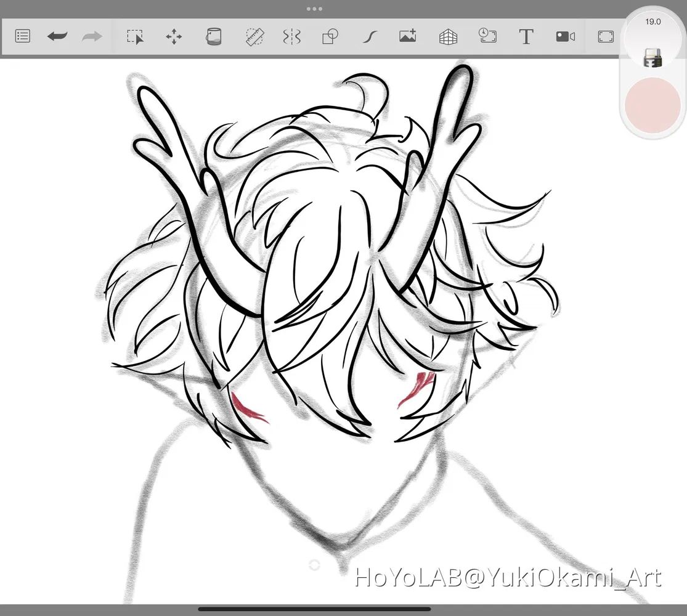Redo with the forward arrow

click(x=92, y=36)
